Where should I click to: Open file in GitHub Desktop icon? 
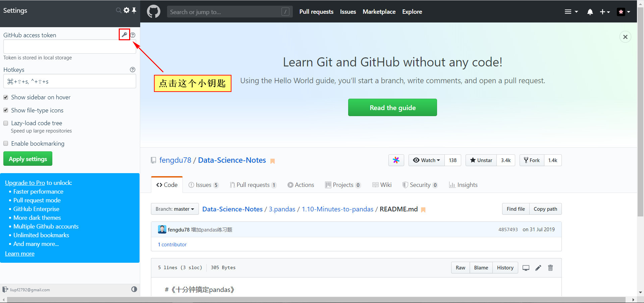tap(526, 268)
